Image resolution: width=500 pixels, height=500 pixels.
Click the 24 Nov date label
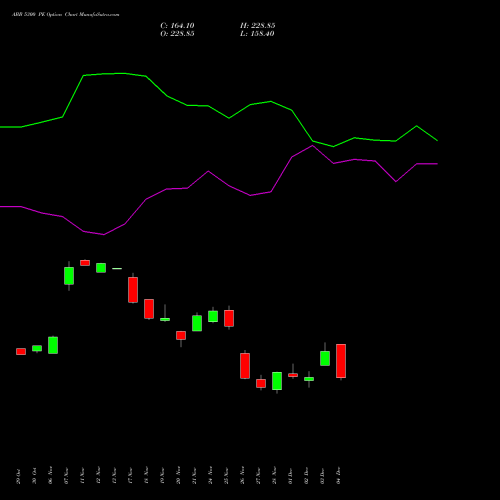point(210,475)
